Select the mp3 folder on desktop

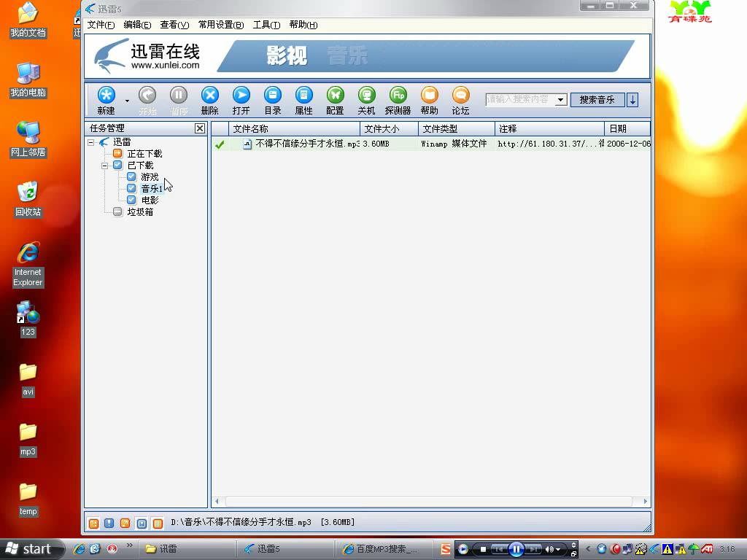pos(28,439)
